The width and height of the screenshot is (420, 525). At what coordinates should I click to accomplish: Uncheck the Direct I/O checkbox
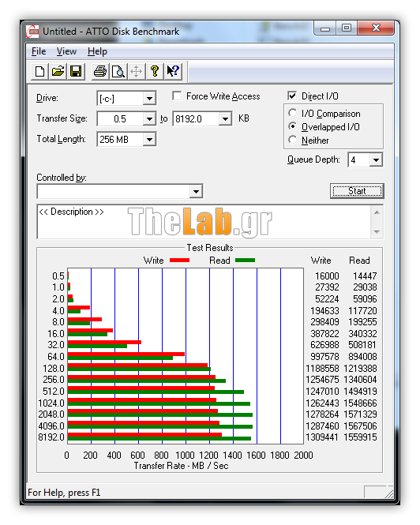pyautogui.click(x=292, y=96)
